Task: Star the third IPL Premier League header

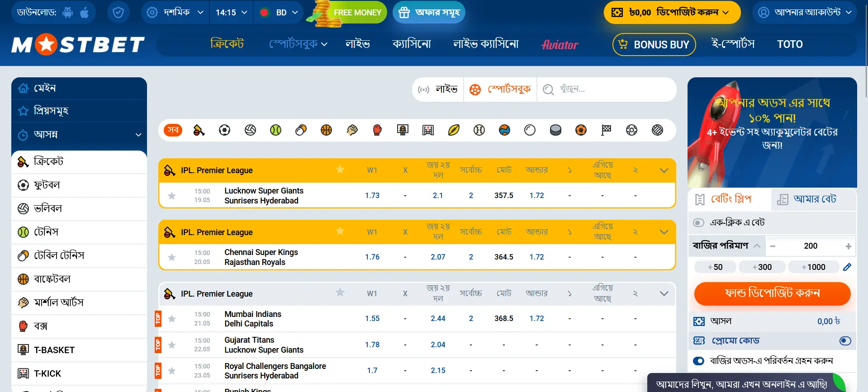Action: [x=340, y=293]
